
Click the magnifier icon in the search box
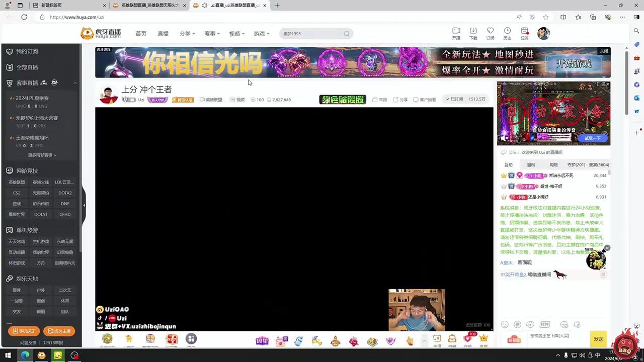point(347,34)
